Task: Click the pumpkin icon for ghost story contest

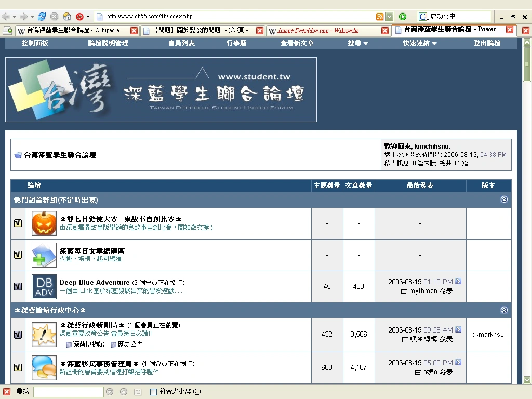Action: click(44, 223)
